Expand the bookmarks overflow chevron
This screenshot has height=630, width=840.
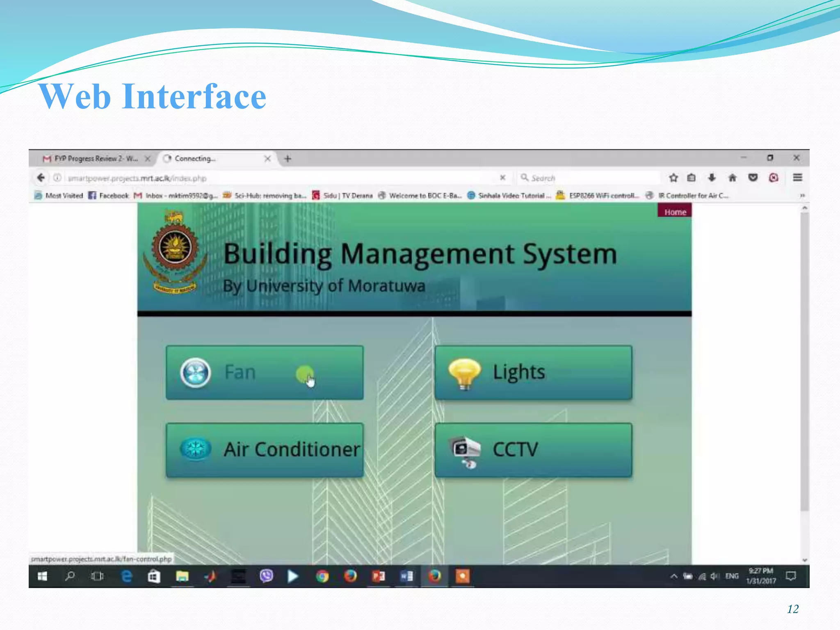click(x=802, y=196)
